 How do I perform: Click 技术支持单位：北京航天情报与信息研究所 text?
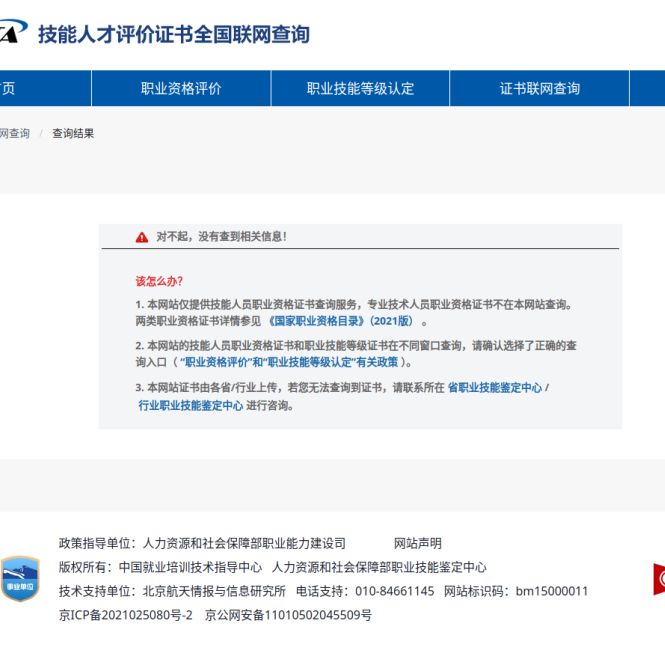(172, 591)
